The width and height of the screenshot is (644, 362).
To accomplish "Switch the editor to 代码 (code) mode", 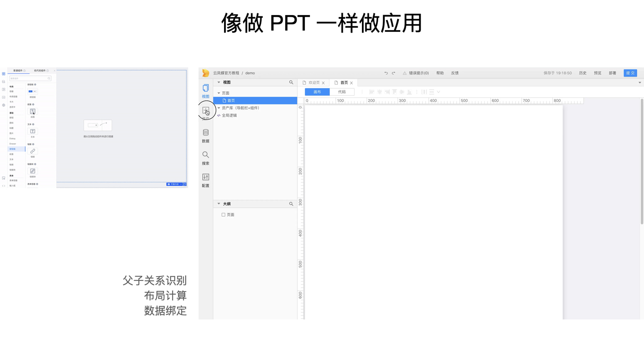I will [x=342, y=92].
